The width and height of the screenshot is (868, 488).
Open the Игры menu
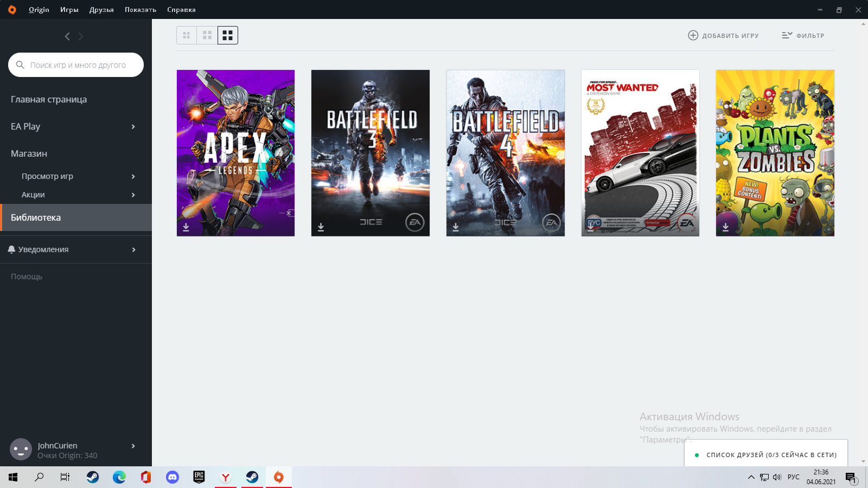point(69,10)
